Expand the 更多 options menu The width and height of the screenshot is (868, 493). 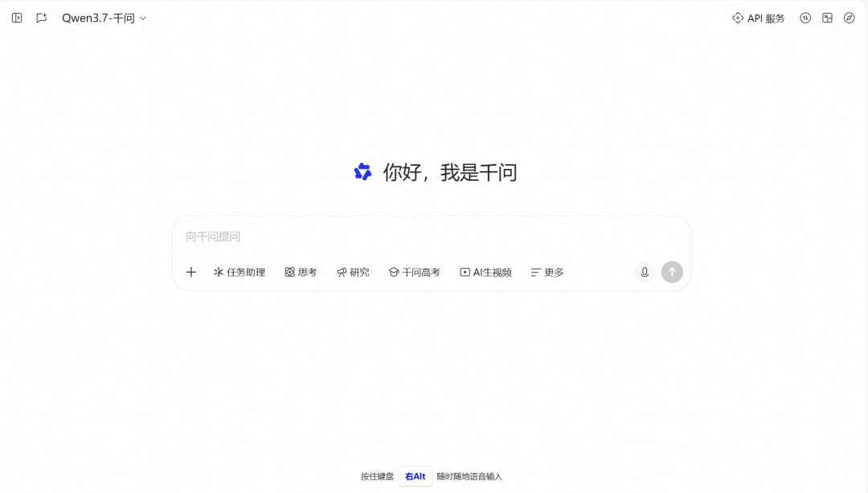tap(547, 272)
